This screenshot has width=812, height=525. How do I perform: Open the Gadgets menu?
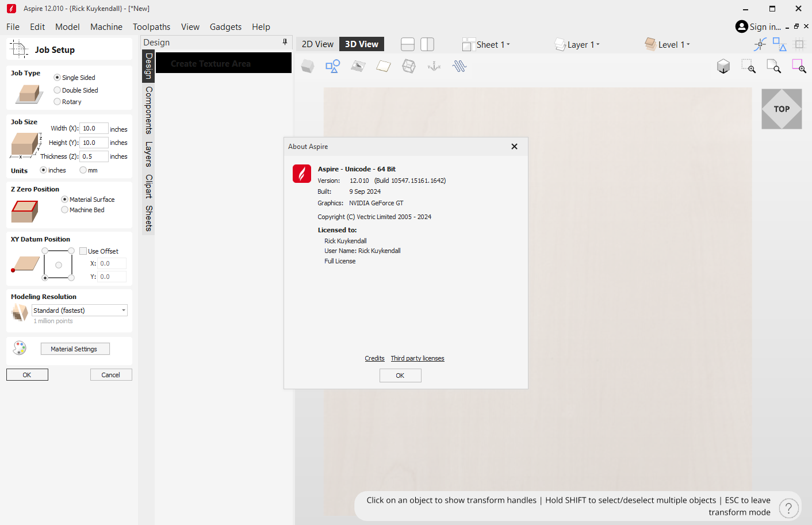pyautogui.click(x=225, y=27)
